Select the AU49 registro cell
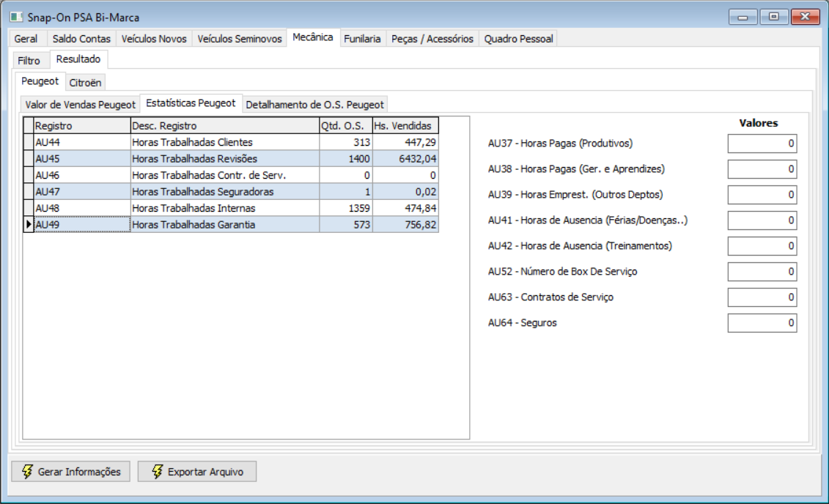The height and width of the screenshot is (504, 829). 82,224
